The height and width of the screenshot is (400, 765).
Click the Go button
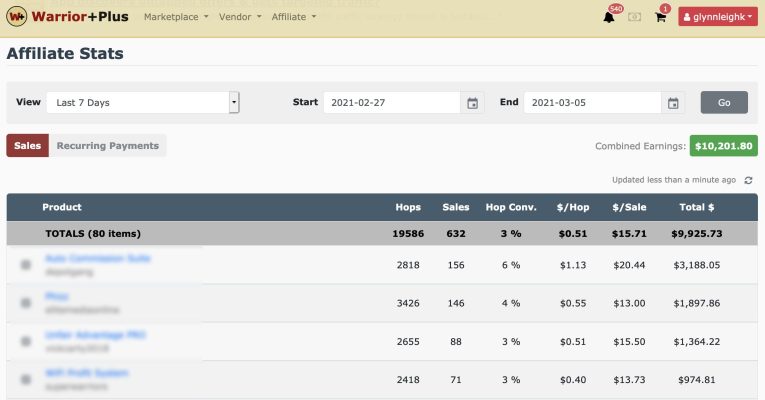coord(724,102)
